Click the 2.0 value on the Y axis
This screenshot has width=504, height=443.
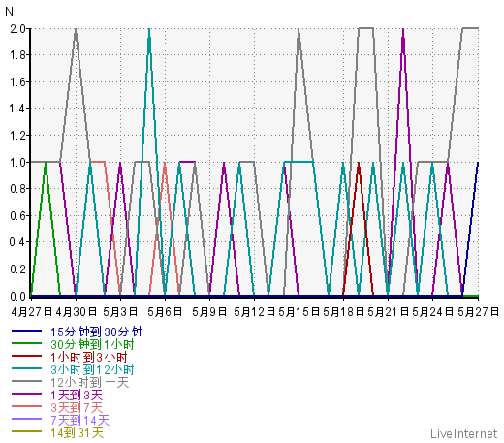click(x=17, y=29)
